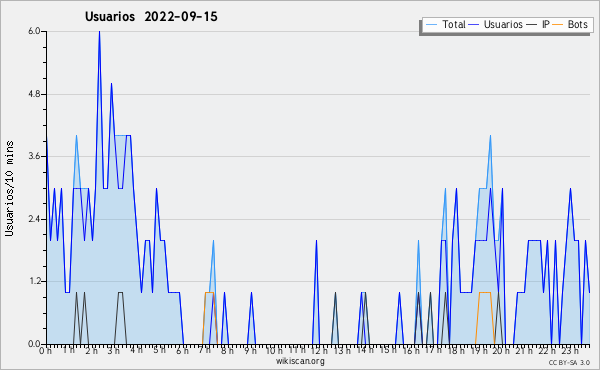Click the y-axis value 0.0
Viewport: 600px width, 370px height.
tap(34, 344)
